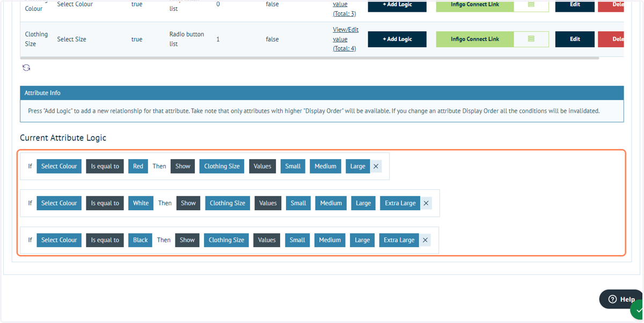Click 'Is equal to' in the White rule
The height and width of the screenshot is (323, 644).
(105, 203)
